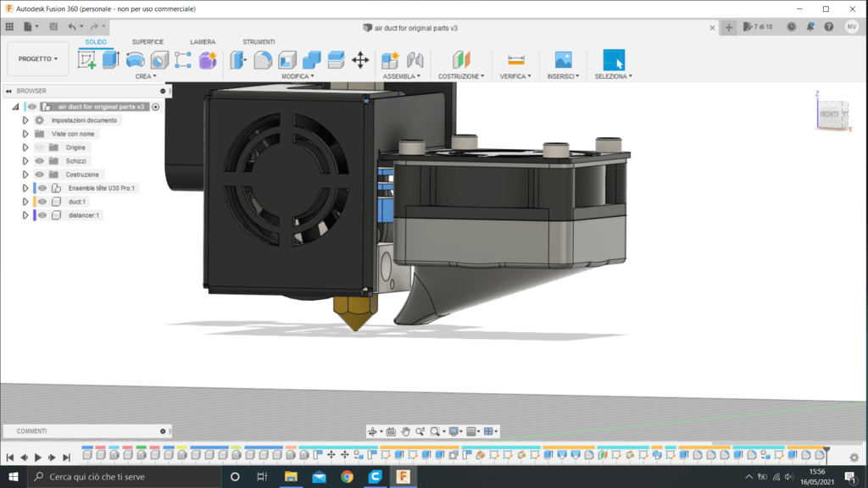Image resolution: width=868 pixels, height=488 pixels.
Task: Toggle visibility of Origine folder
Action: point(39,147)
